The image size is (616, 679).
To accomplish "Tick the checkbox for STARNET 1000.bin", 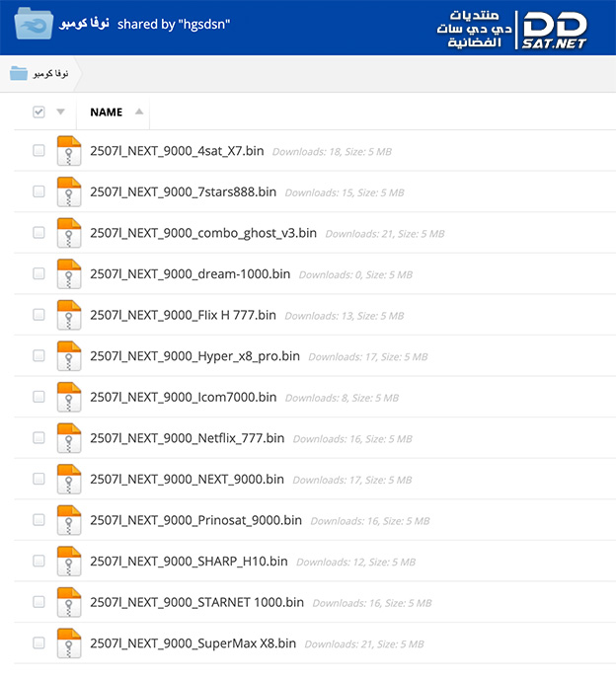I will tap(38, 602).
